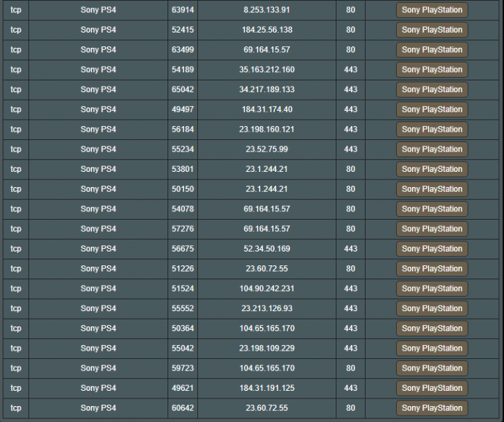Select destination IP 52.34.50.169

tap(267, 249)
